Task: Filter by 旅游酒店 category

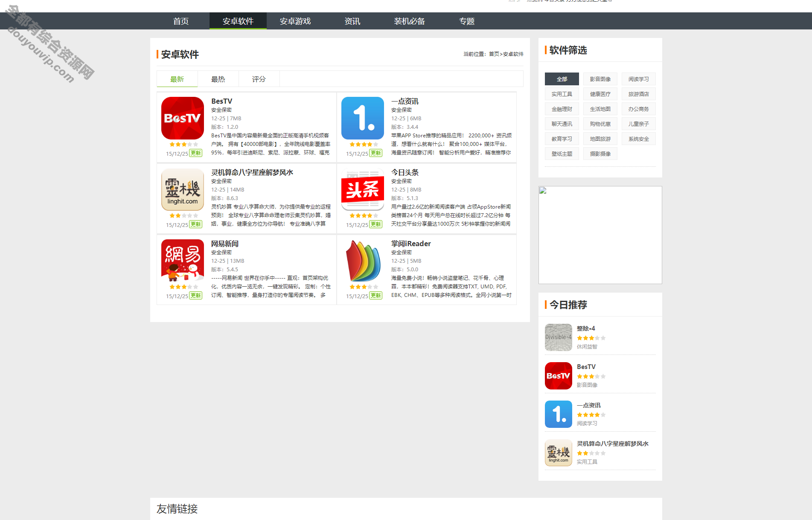Action: (639, 94)
